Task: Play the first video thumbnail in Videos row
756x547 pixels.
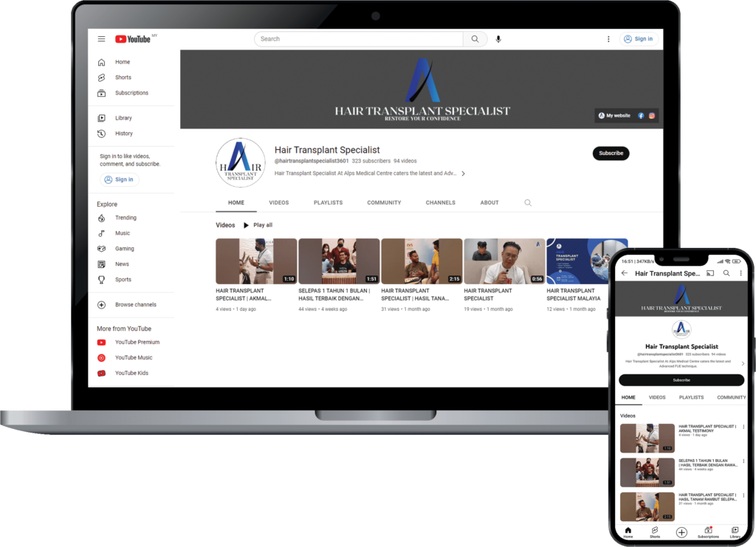Action: click(x=255, y=261)
